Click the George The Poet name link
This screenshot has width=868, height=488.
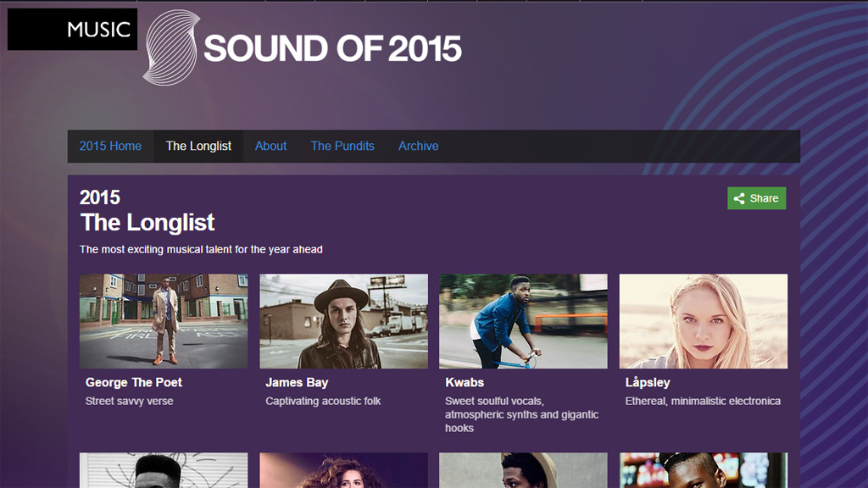coord(134,382)
